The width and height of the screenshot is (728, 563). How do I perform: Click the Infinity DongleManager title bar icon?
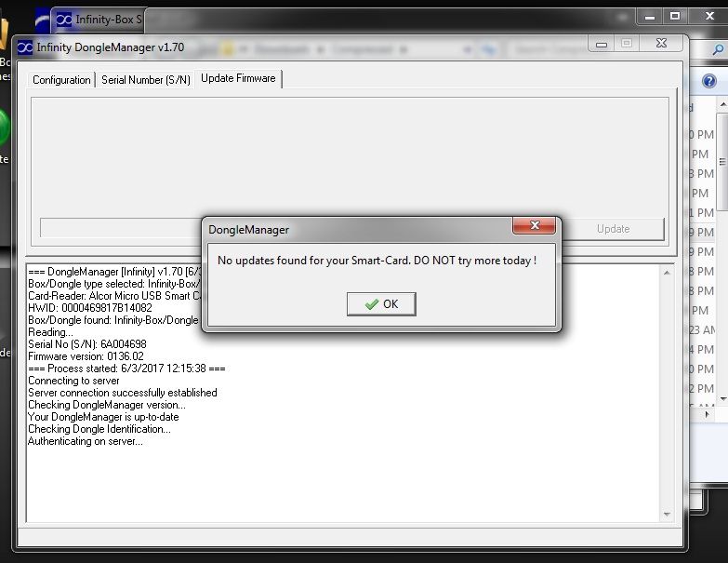pyautogui.click(x=24, y=47)
